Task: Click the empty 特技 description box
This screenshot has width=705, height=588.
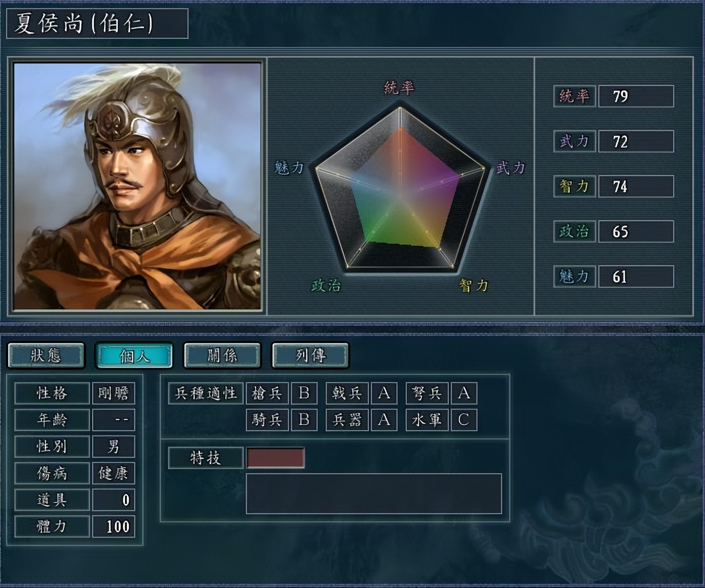Action: pyautogui.click(x=374, y=493)
